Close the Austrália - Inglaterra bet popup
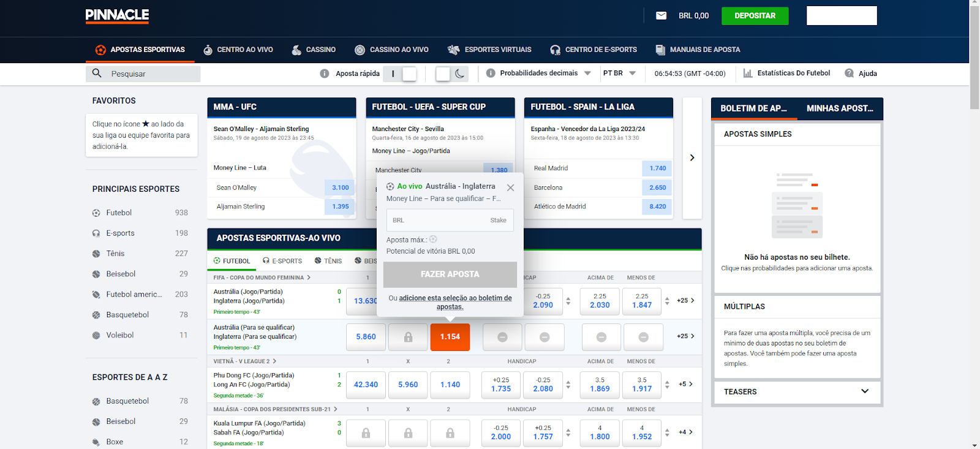 pos(510,187)
